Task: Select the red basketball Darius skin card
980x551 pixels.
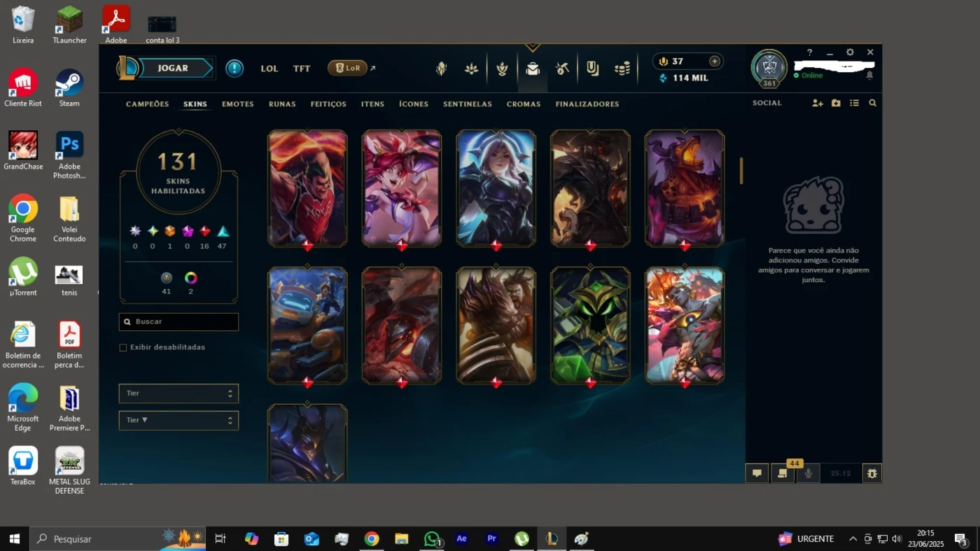Action: tap(307, 188)
